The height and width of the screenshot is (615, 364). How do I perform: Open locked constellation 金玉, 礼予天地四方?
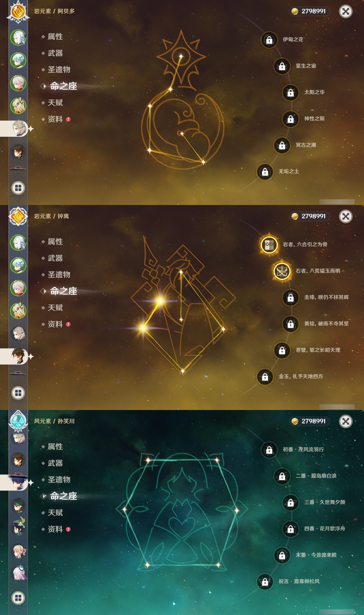[x=265, y=377]
